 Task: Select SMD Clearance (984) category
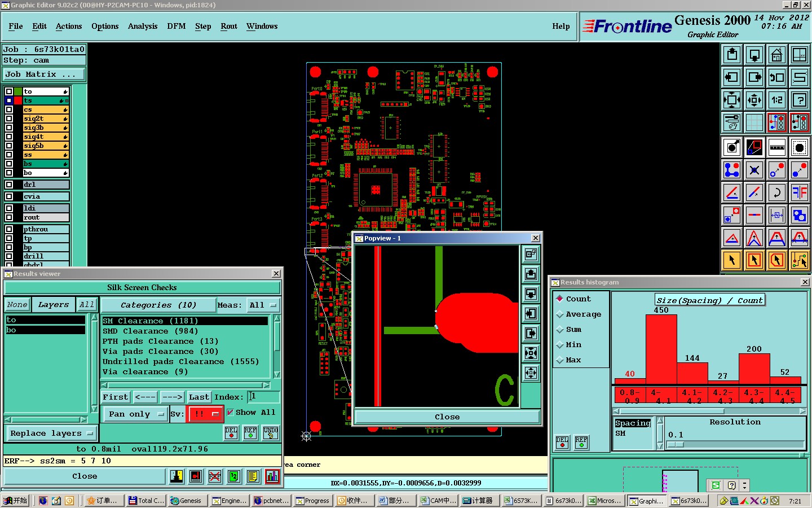tap(150, 331)
